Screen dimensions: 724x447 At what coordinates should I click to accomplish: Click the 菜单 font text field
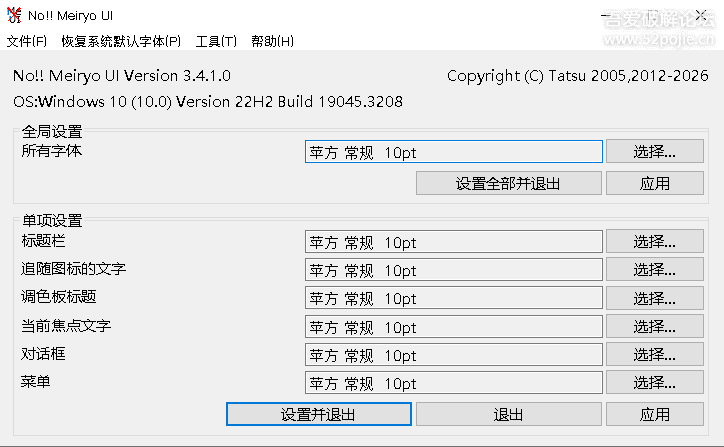click(453, 382)
